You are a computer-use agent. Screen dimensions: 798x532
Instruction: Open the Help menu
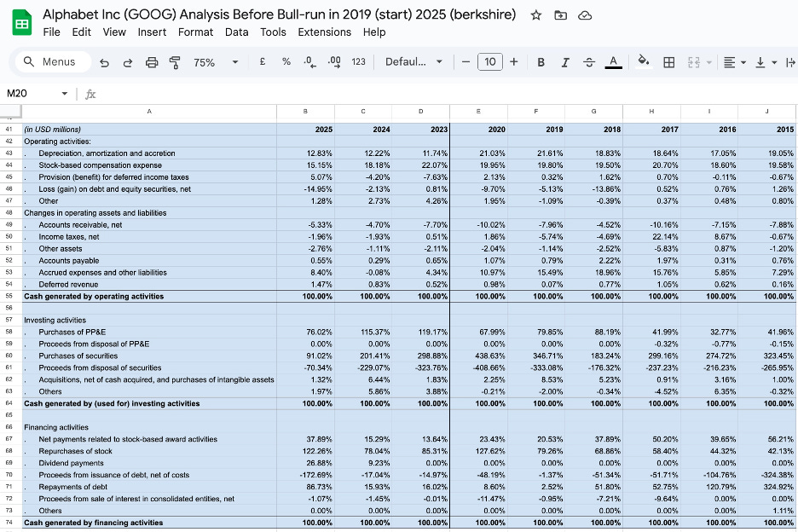[x=374, y=32]
